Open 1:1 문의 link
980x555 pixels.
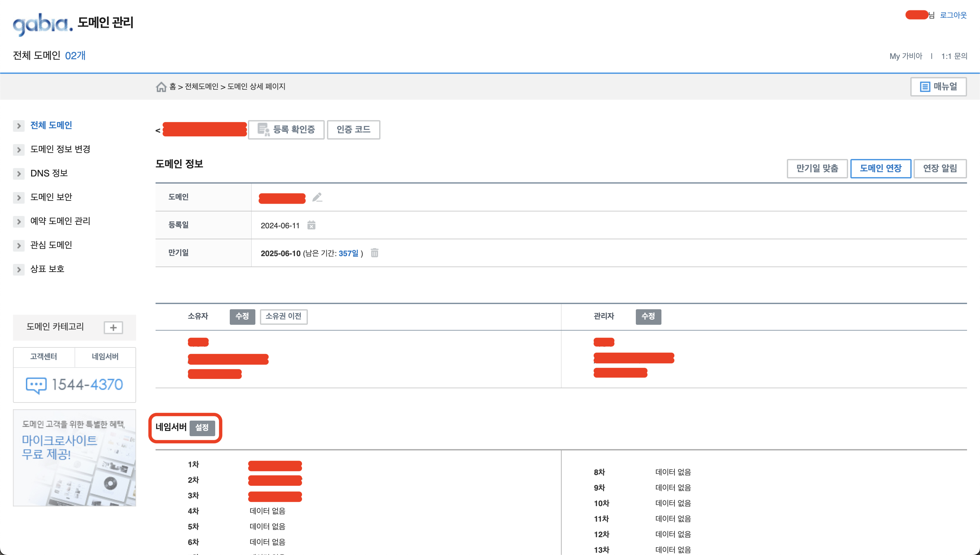point(954,56)
